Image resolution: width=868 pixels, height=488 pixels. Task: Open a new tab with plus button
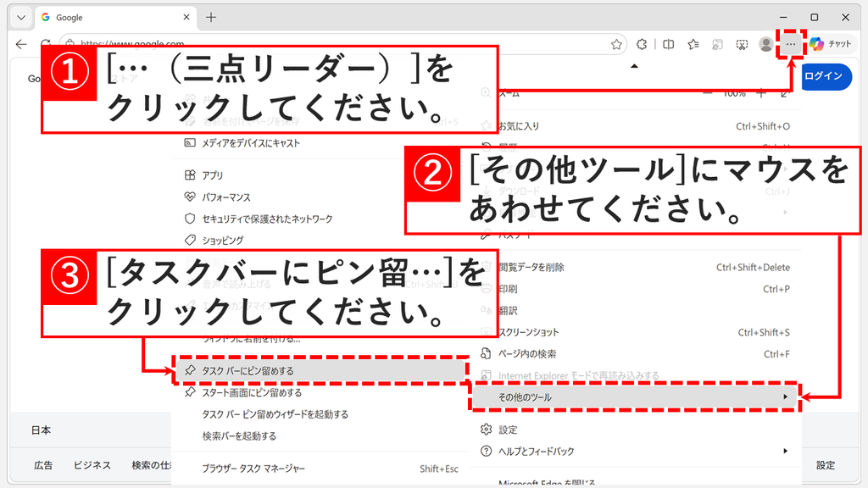click(211, 18)
